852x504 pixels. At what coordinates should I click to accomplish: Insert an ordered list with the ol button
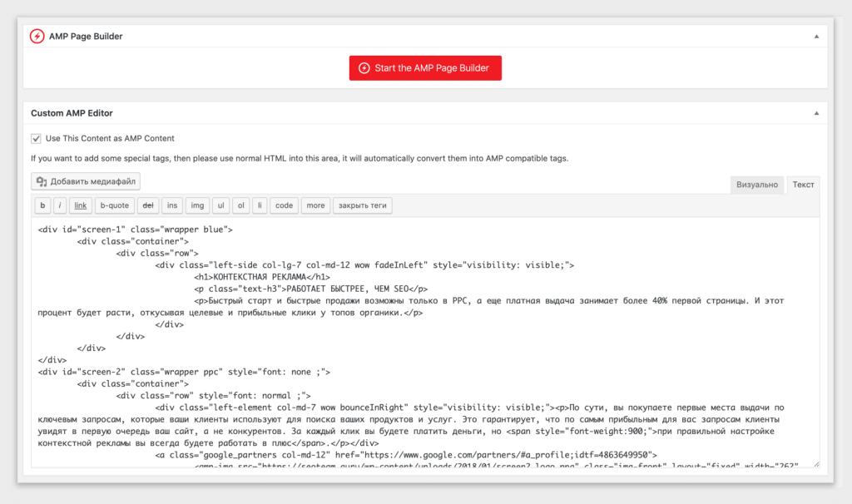tap(241, 205)
